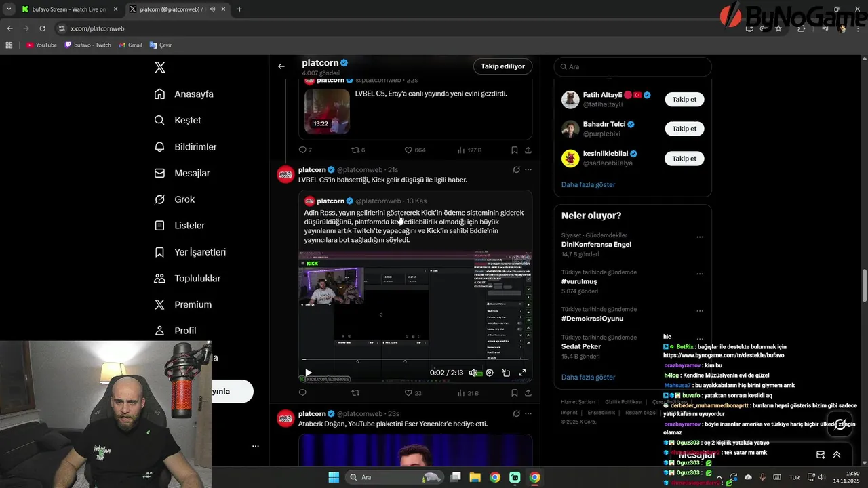The image size is (868, 488).
Task: Open Topluluklar communities
Action: tap(187, 278)
